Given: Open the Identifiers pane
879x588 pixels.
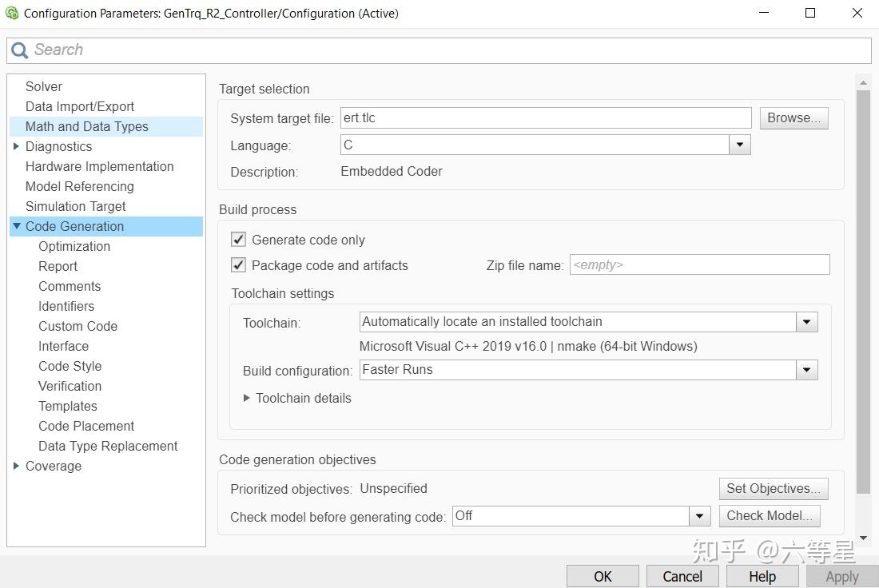Looking at the screenshot, I should pyautogui.click(x=66, y=306).
